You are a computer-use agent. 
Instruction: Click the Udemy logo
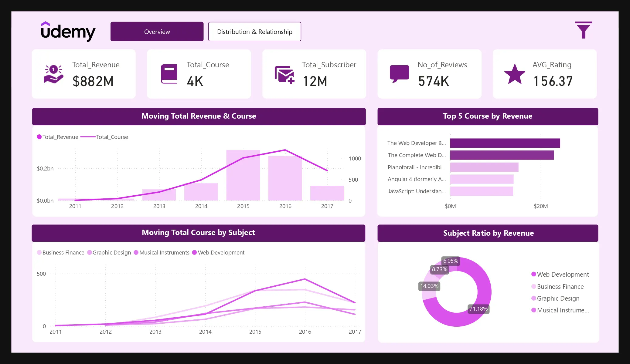68,31
